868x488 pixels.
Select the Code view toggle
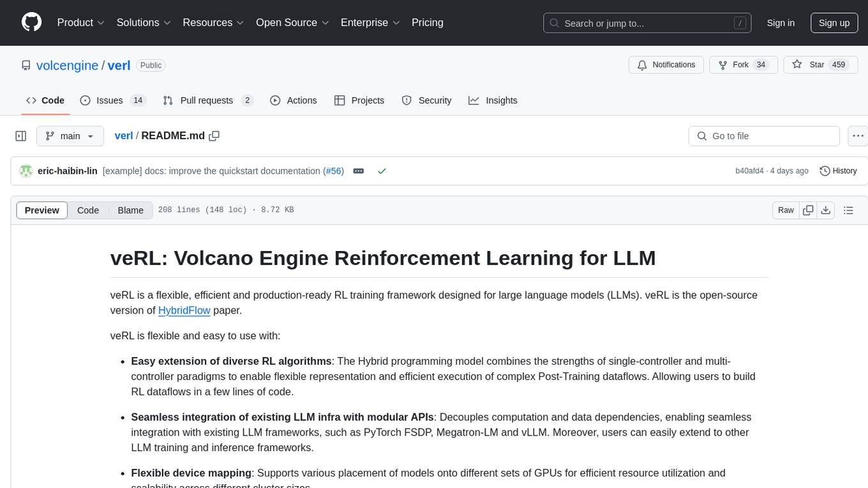[x=88, y=210]
